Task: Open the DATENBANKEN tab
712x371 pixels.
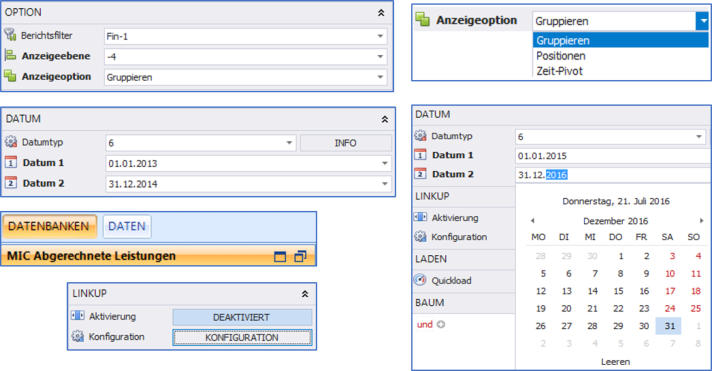Action: (x=49, y=226)
